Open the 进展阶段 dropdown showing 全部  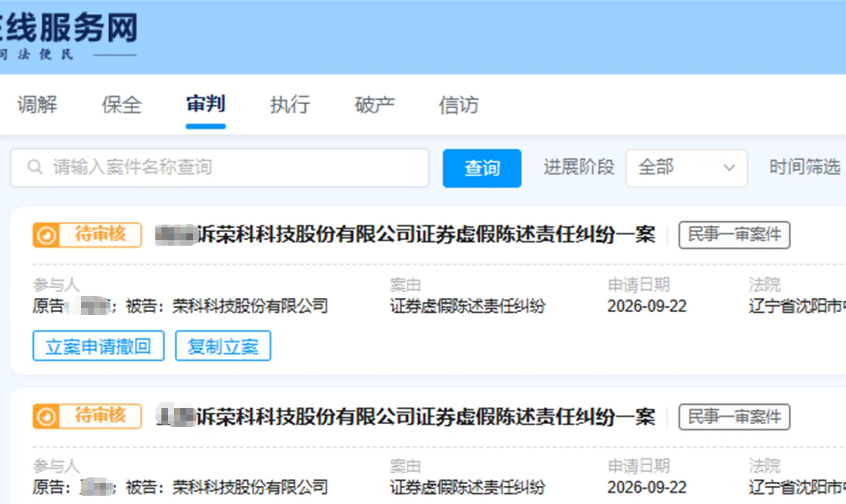point(686,168)
